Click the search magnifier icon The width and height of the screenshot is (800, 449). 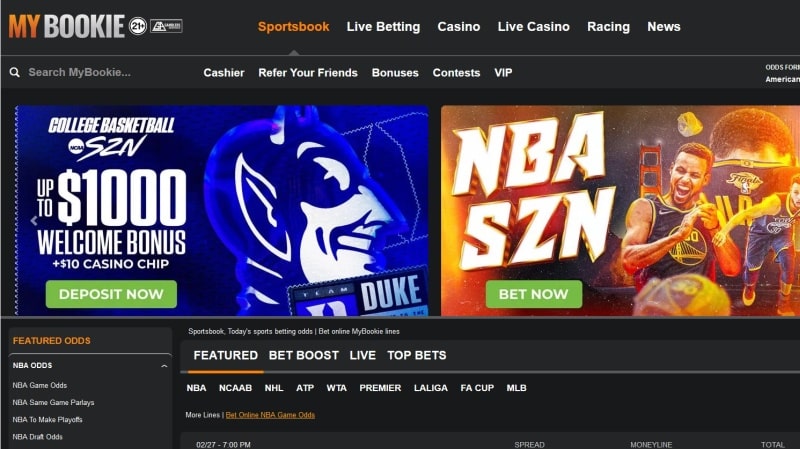point(15,72)
